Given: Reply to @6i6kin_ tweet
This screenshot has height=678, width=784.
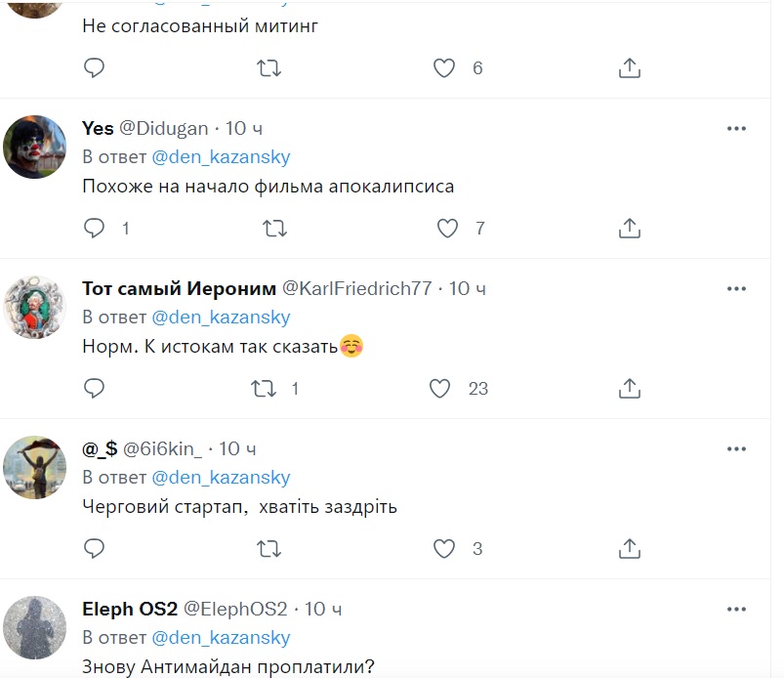Looking at the screenshot, I should [95, 549].
